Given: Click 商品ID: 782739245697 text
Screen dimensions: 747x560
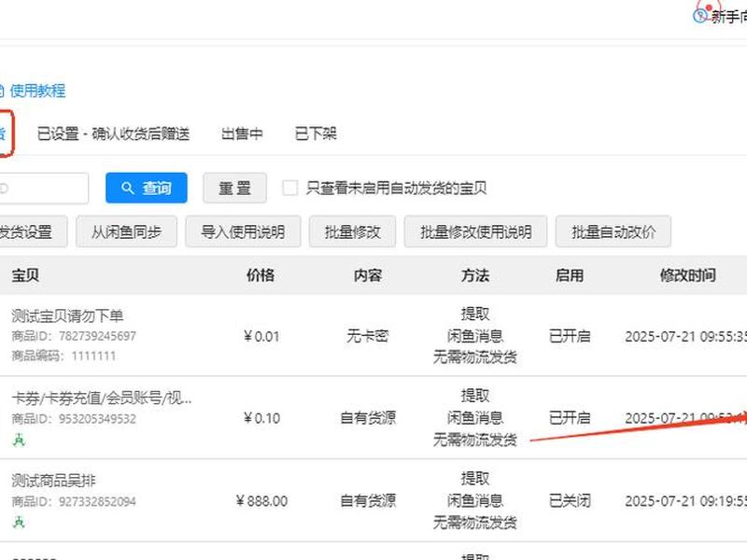Looking at the screenshot, I should [x=74, y=336].
